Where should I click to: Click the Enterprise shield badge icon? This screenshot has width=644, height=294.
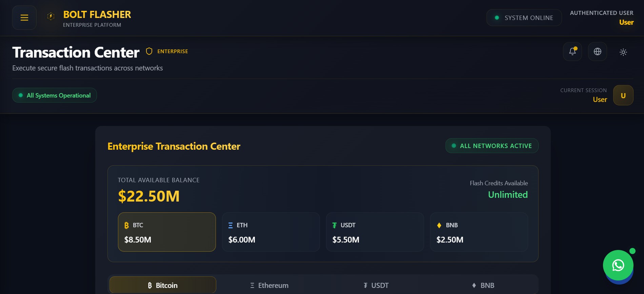tap(148, 51)
